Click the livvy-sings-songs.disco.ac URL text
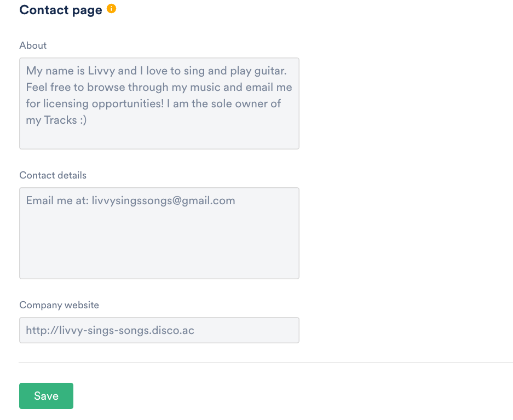Image resolution: width=513 pixels, height=420 pixels. click(127, 331)
